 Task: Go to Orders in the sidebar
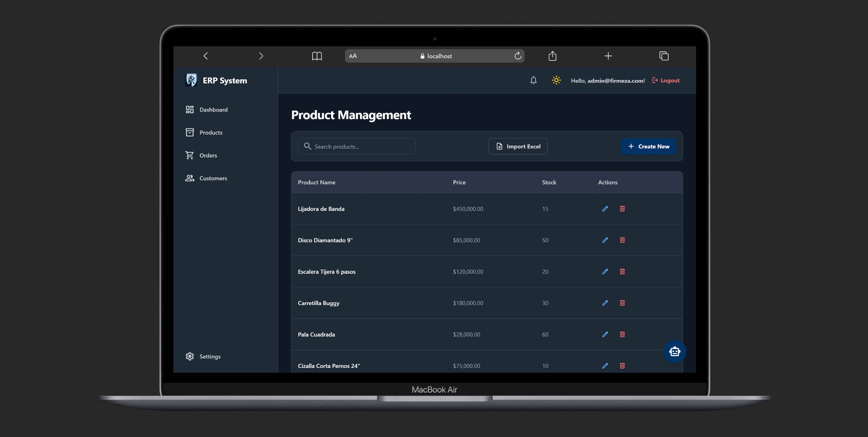pyautogui.click(x=208, y=155)
